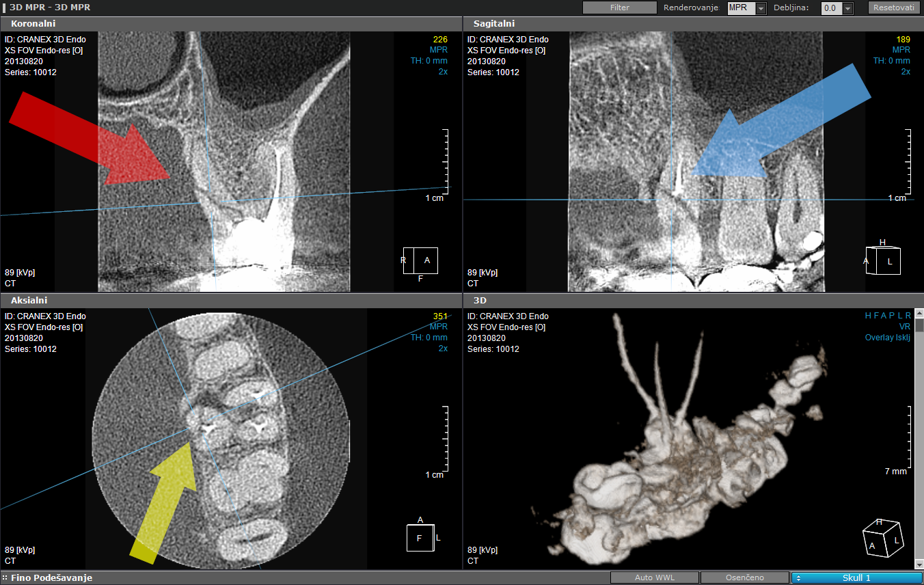This screenshot has height=585, width=924.
Task: Click the Auto WWL button
Action: click(654, 577)
